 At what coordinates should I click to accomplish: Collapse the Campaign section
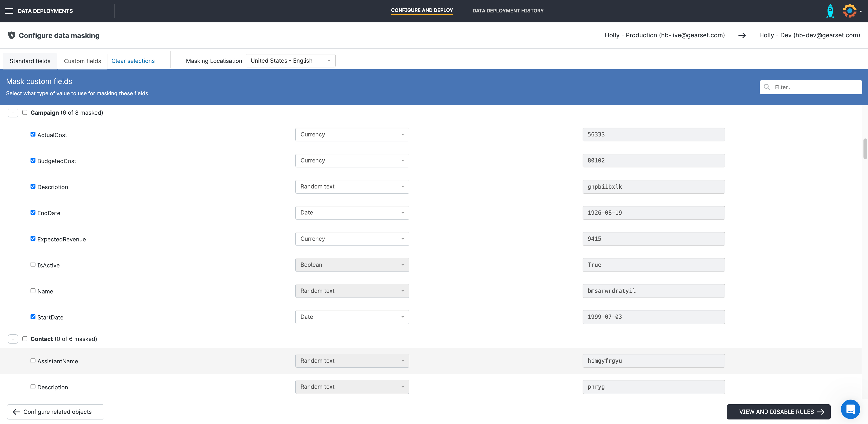click(13, 113)
